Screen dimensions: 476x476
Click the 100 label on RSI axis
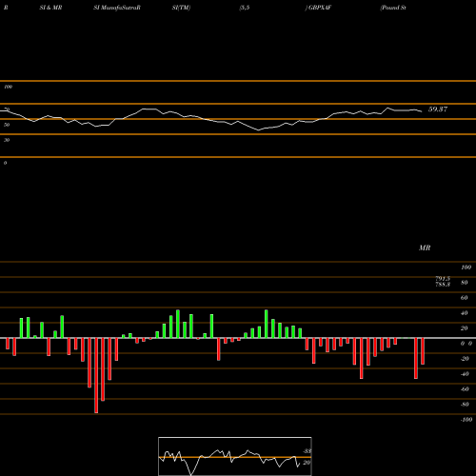[x=8, y=87]
